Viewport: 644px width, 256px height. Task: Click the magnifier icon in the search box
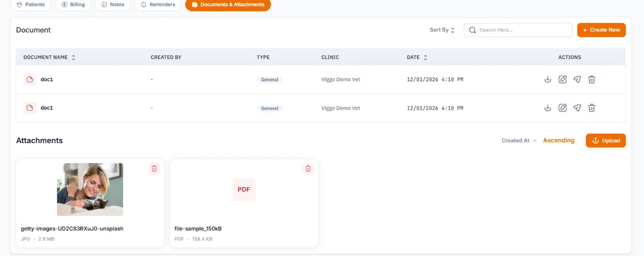pyautogui.click(x=472, y=30)
